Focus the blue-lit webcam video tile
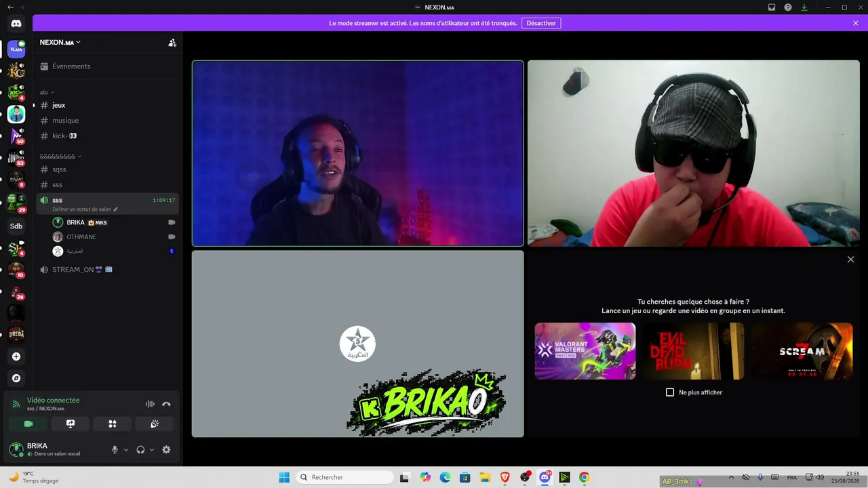The width and height of the screenshot is (868, 488). 358,153
